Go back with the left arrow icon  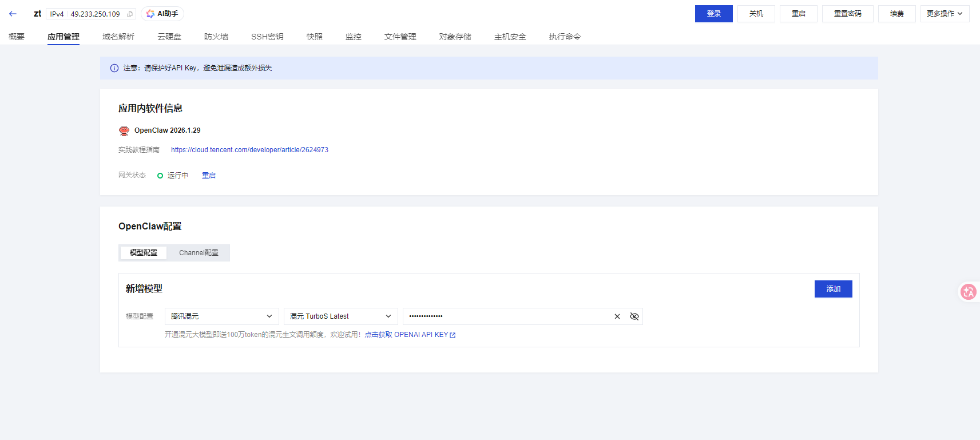tap(13, 14)
